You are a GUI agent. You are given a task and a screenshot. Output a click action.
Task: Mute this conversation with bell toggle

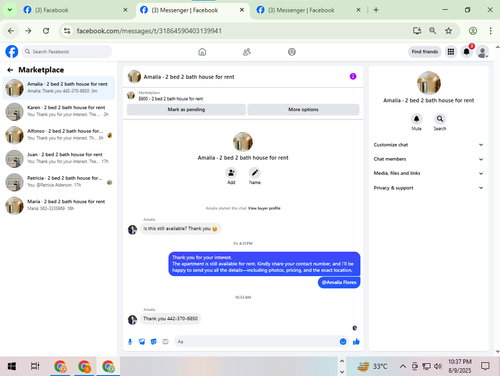click(416, 119)
